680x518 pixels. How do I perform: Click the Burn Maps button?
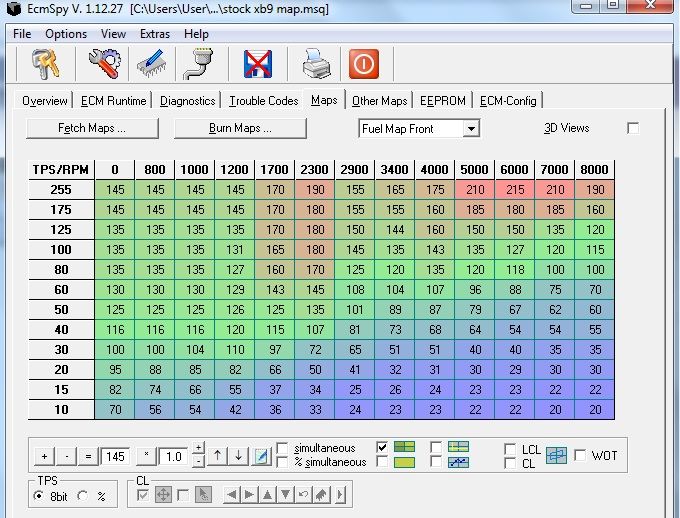tap(240, 128)
